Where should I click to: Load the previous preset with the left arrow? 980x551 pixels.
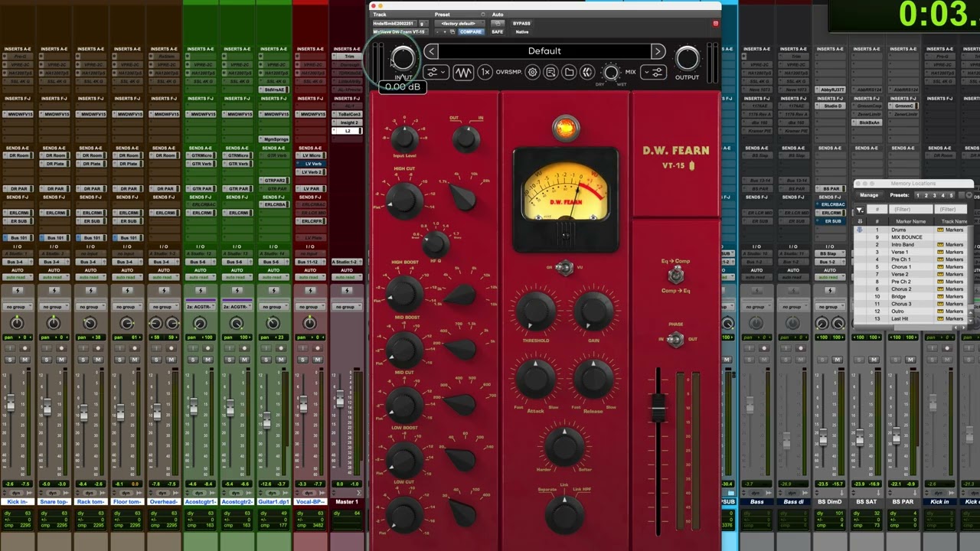click(x=432, y=51)
